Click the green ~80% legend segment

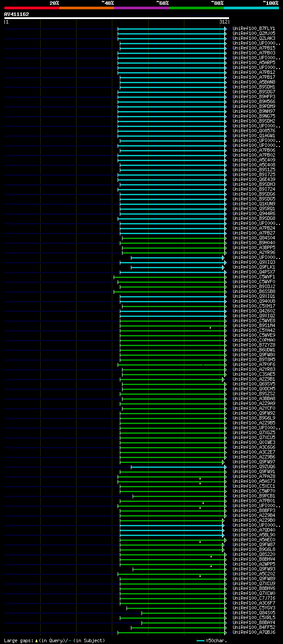pos(196,8)
